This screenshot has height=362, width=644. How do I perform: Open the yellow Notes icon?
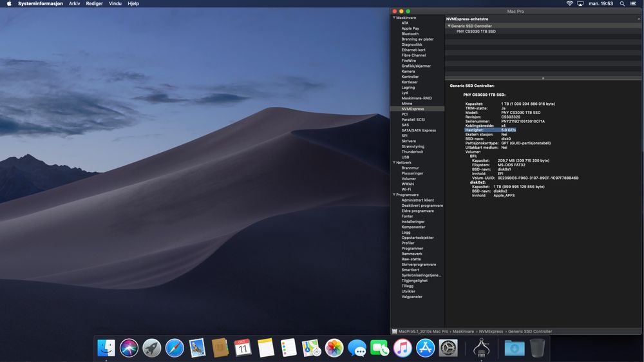click(266, 348)
